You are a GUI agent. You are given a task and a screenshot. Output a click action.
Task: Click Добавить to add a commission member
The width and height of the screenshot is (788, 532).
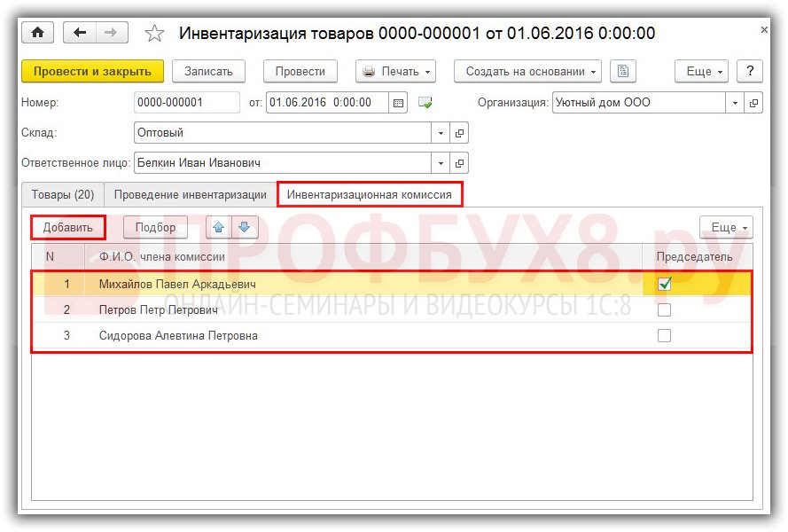tap(68, 227)
